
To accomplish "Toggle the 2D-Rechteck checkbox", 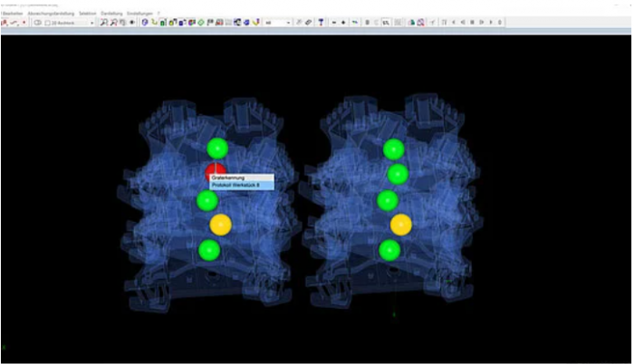I will coord(48,22).
